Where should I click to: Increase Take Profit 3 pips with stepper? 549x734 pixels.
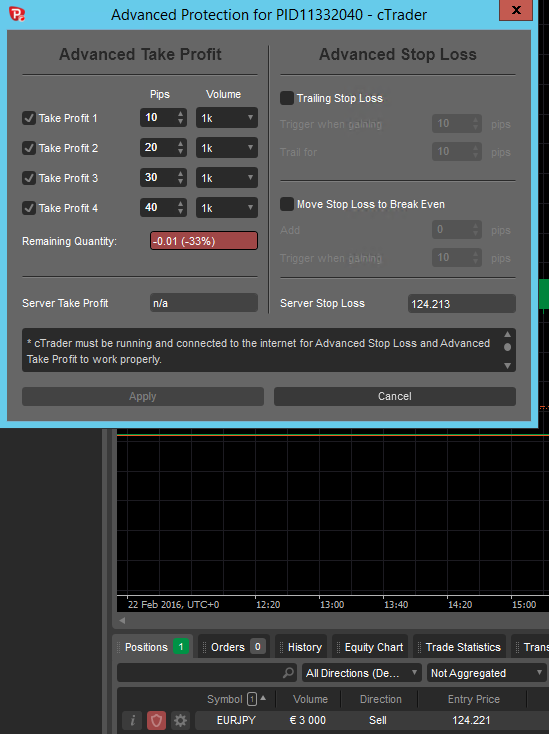pyautogui.click(x=181, y=174)
